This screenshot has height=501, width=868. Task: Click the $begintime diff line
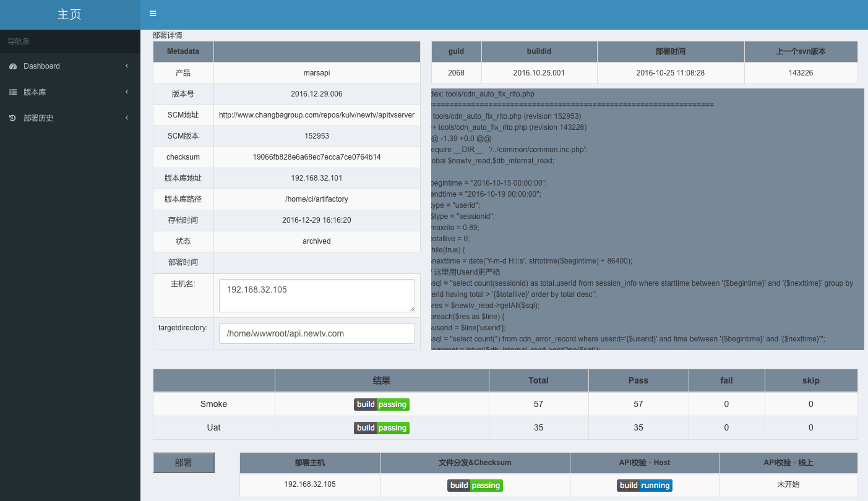click(x=489, y=183)
